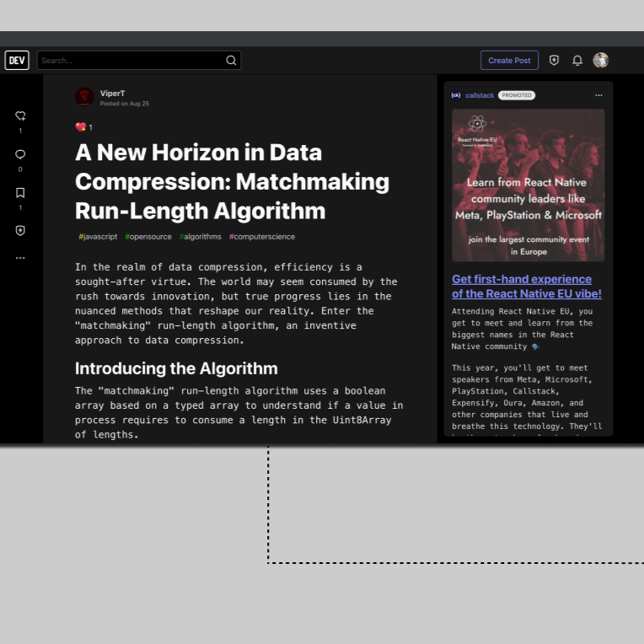Open the #algorithms tag
The width and height of the screenshot is (644, 644).
pos(201,237)
